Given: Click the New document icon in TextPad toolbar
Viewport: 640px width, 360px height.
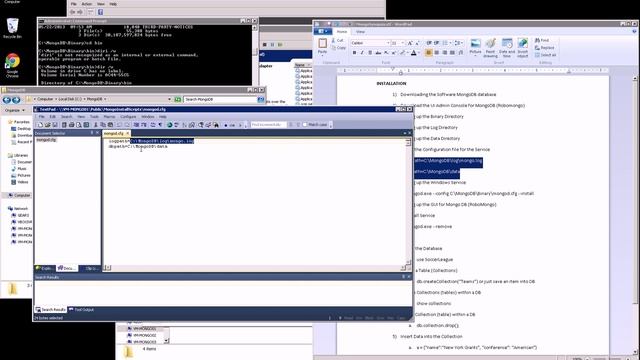Looking at the screenshot, I should [x=40, y=125].
